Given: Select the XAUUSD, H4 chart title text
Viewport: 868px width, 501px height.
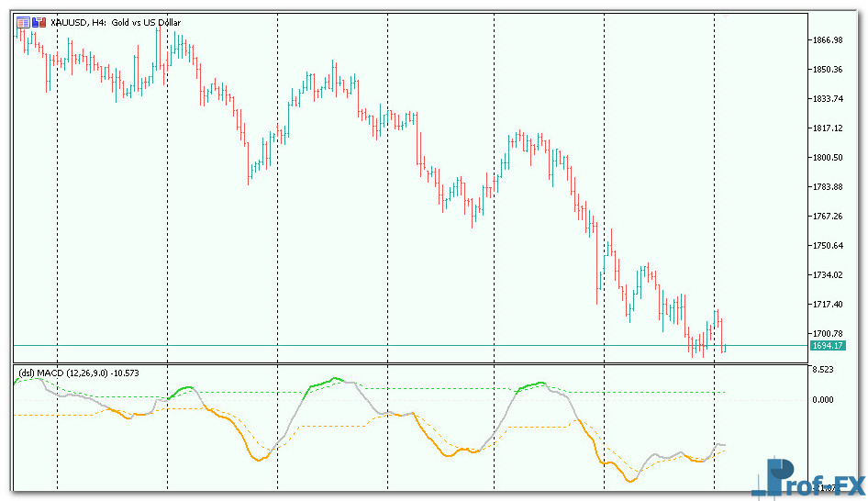Looking at the screenshot, I should [117, 22].
